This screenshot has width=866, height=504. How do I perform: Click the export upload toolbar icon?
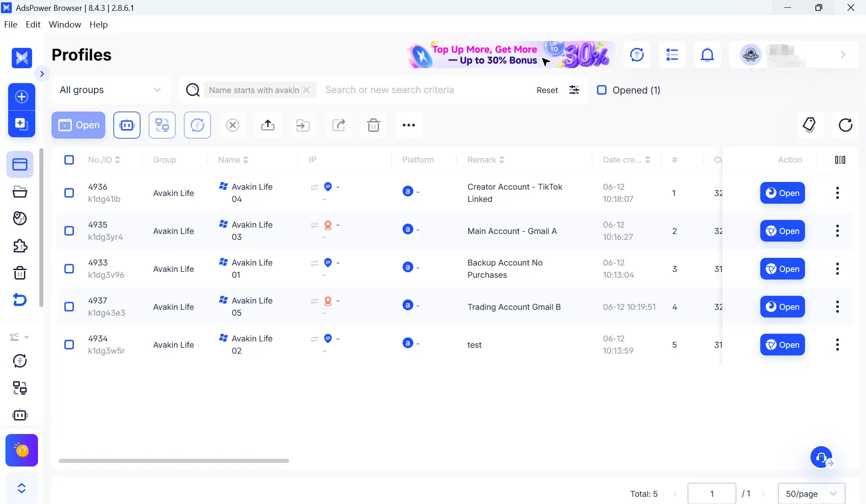click(268, 125)
